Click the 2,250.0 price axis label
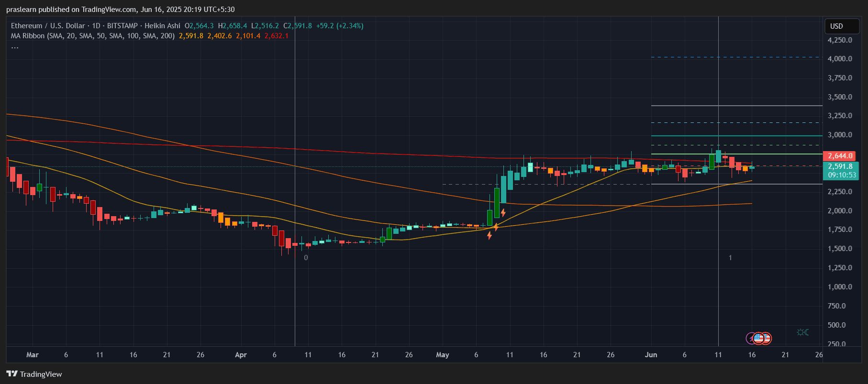The height and width of the screenshot is (384, 868). pyautogui.click(x=840, y=192)
